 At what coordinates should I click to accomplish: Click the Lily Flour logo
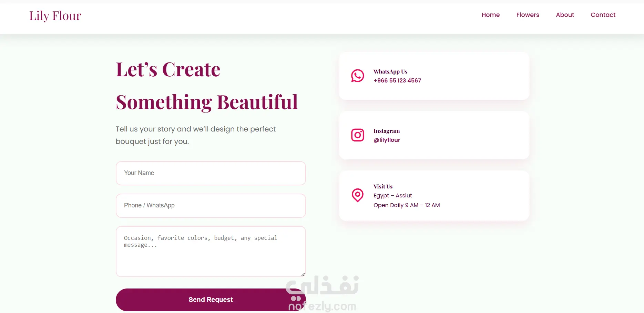click(55, 16)
